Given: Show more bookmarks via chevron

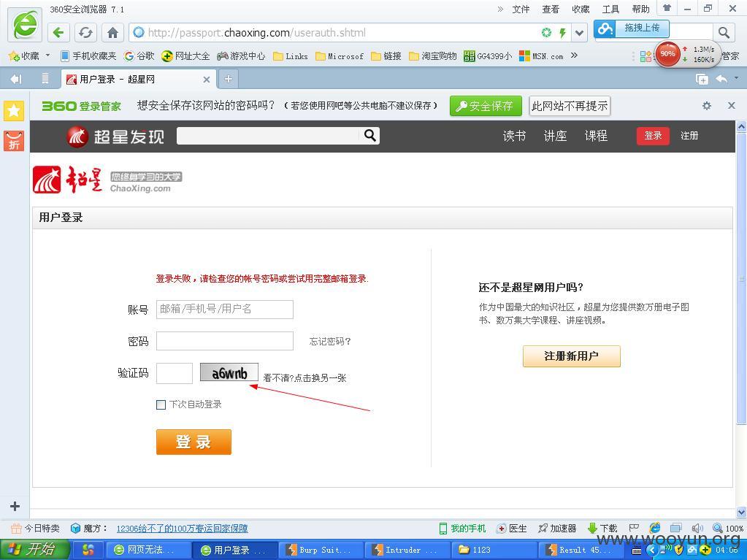Looking at the screenshot, I should tap(574, 55).
